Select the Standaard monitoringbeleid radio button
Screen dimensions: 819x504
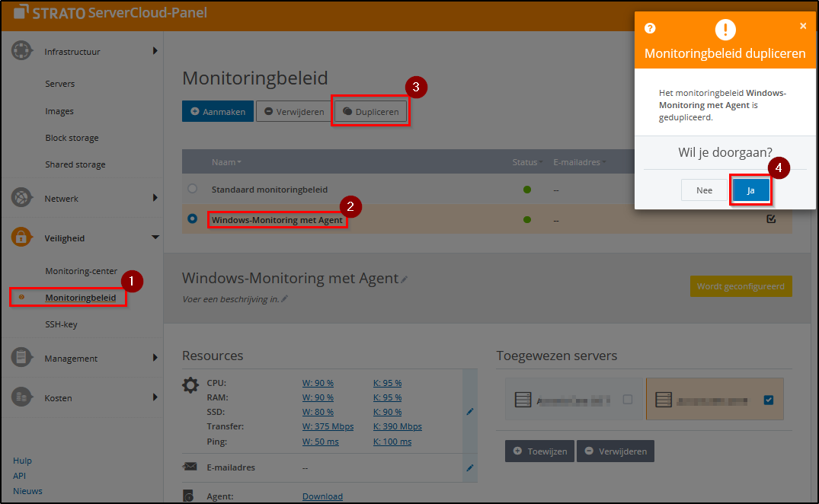(192, 189)
